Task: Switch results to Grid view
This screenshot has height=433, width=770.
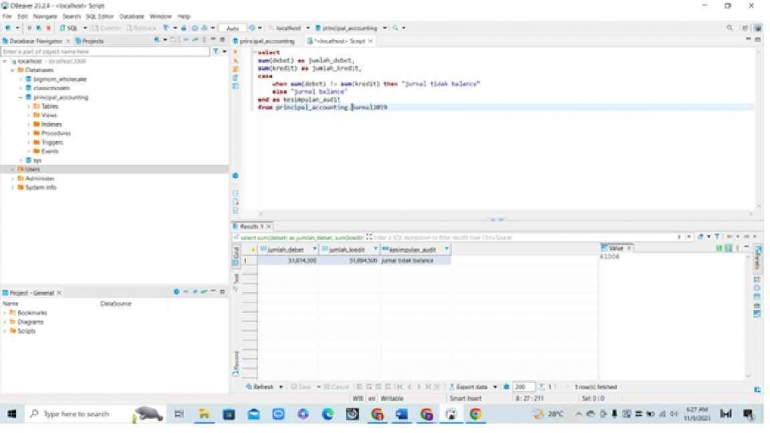Action: point(236,256)
